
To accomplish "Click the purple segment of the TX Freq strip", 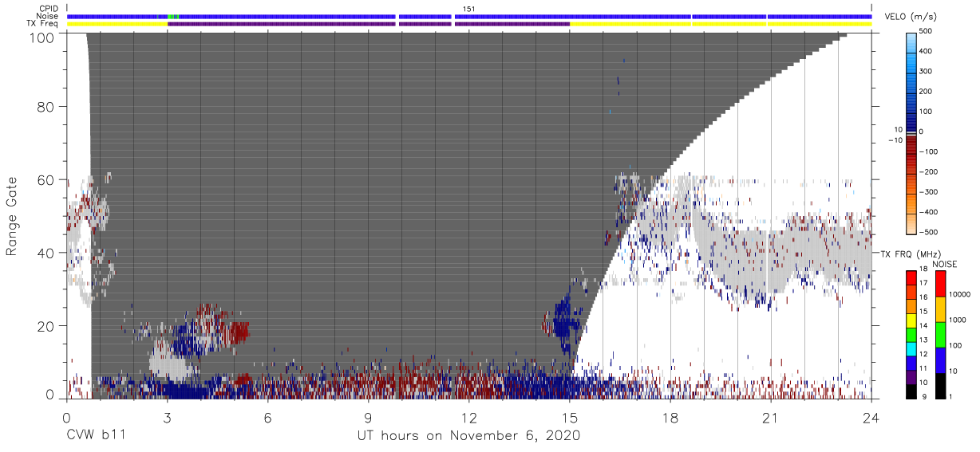I will coord(368,24).
